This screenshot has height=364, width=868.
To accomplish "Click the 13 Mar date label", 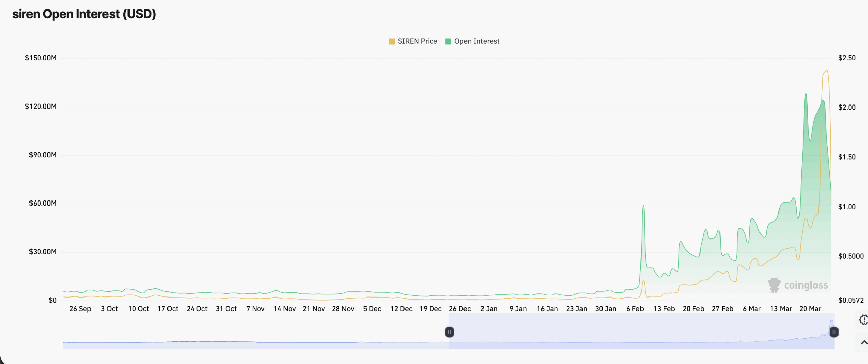I will [781, 309].
